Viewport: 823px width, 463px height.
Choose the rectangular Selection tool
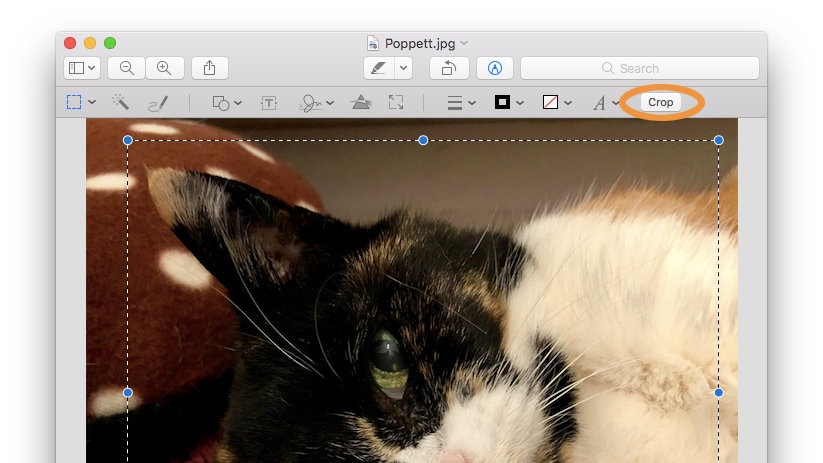tap(74, 102)
